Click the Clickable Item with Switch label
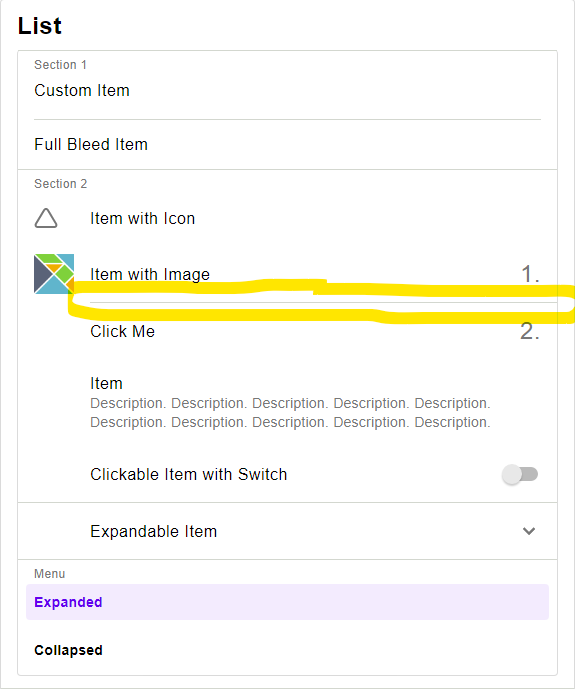The width and height of the screenshot is (582, 689). point(189,475)
